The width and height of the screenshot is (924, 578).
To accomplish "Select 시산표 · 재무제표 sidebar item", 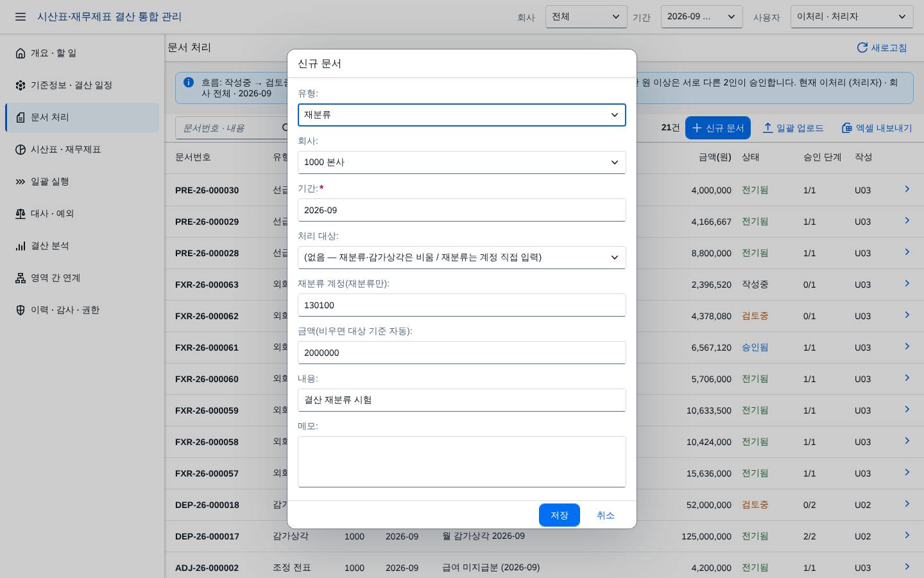I will click(x=82, y=150).
